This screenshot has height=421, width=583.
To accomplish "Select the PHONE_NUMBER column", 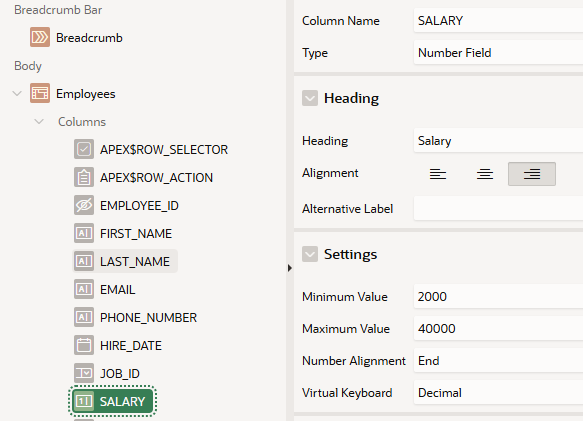I will (148, 317).
